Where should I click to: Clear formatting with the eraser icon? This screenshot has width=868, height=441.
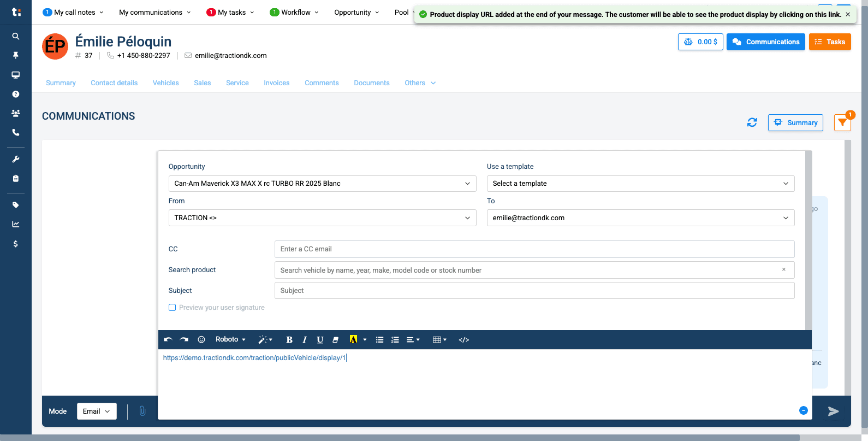click(336, 340)
